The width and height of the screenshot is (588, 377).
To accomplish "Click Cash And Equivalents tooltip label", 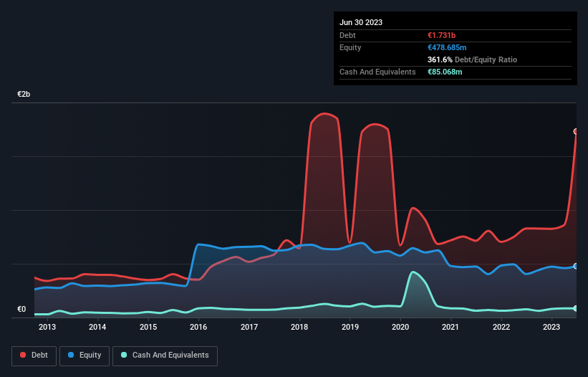I will click(377, 72).
